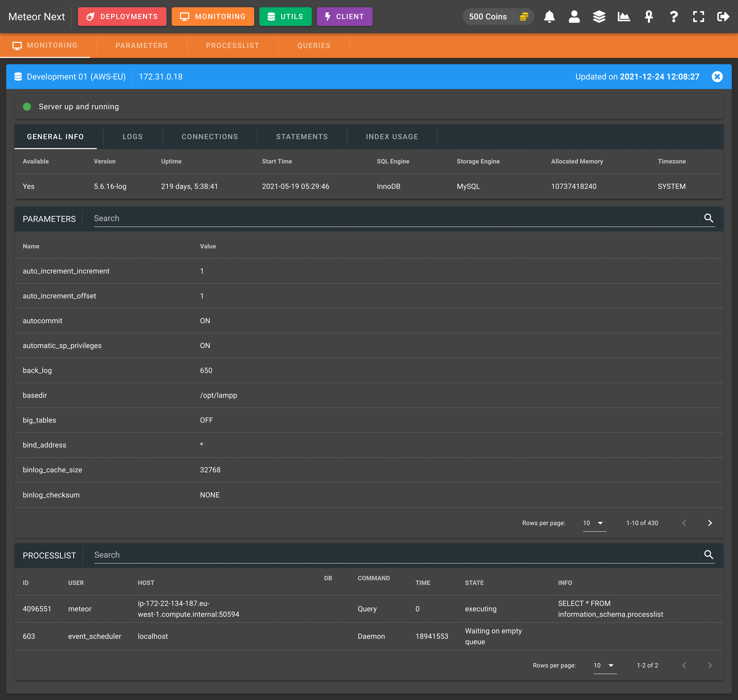Click allocated memory value 10737418240

click(574, 187)
